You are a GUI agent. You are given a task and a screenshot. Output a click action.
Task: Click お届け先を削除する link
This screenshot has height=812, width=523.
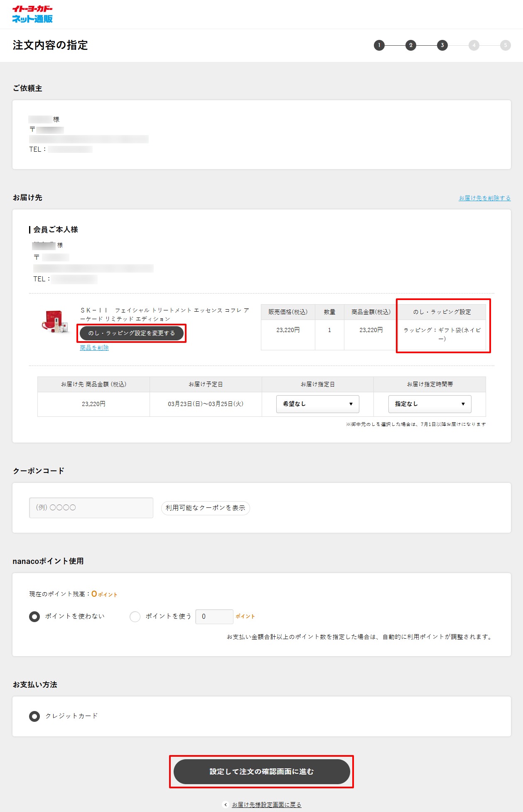tap(484, 198)
